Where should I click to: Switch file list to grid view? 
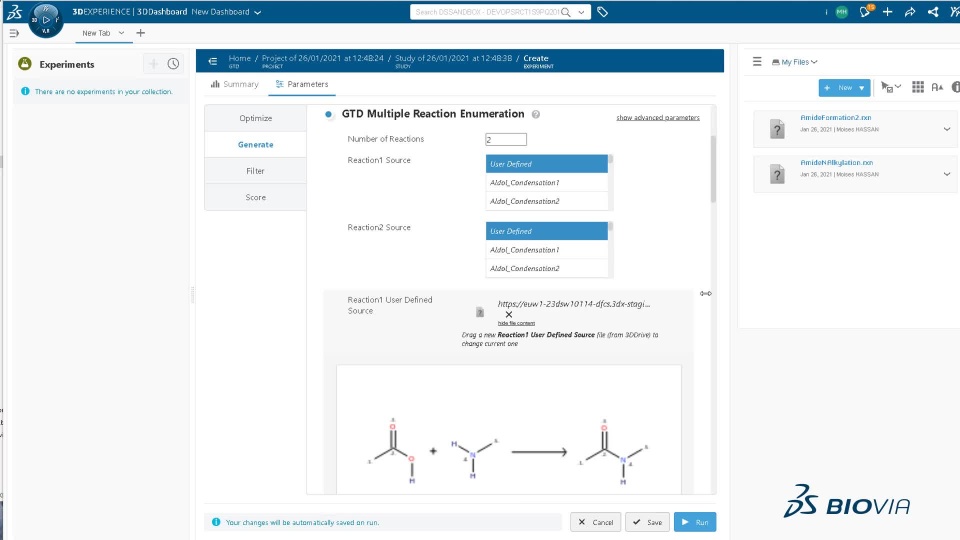tap(917, 87)
